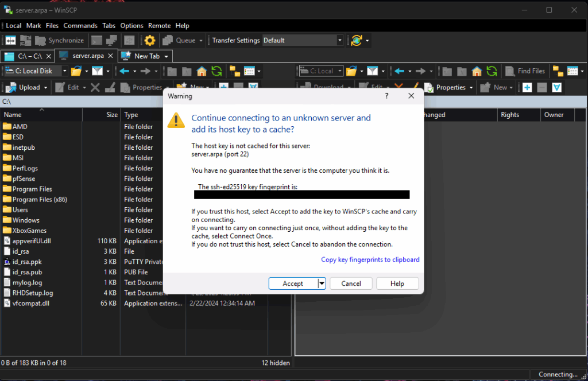Go to home directory in right panel
The height and width of the screenshot is (381, 588).
477,71
